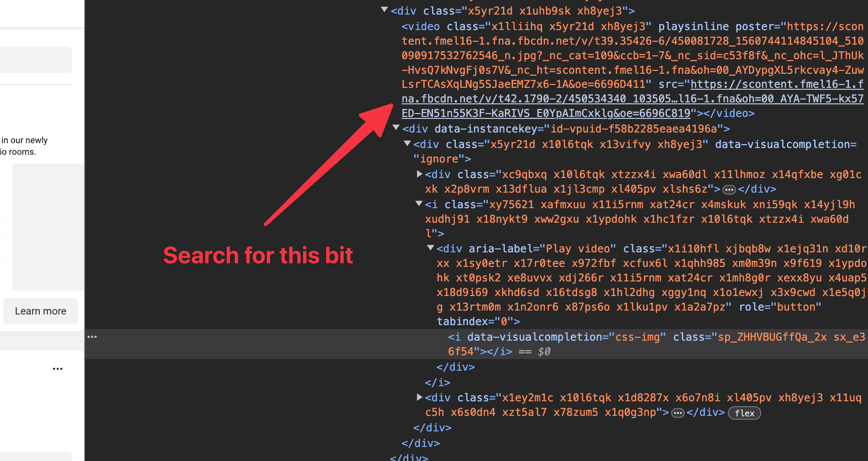This screenshot has height=461, width=868.
Task: Toggle the flex layout overlay badge
Action: (x=744, y=413)
